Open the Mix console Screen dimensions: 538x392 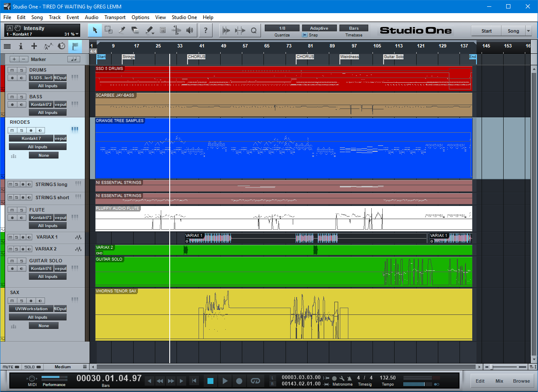tap(499, 381)
